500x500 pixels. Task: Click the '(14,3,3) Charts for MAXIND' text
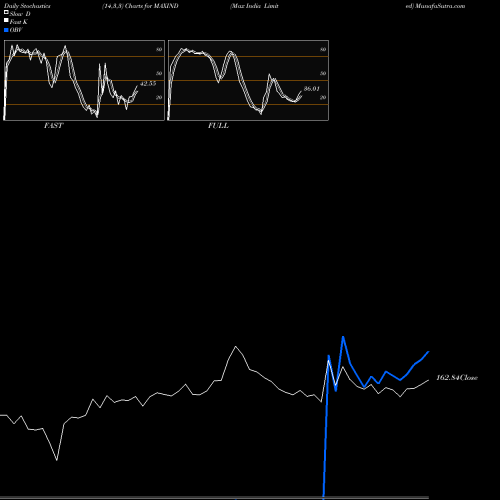pos(140,6)
